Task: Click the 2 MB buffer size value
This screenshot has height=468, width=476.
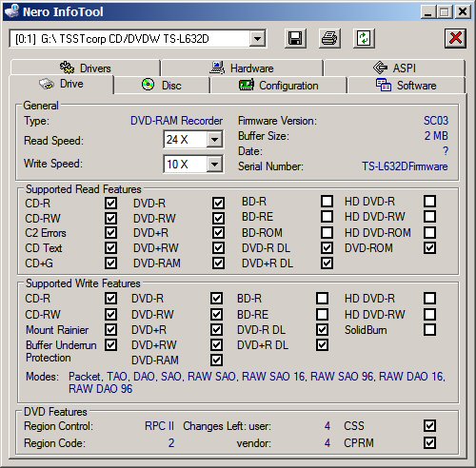Action: tap(436, 136)
